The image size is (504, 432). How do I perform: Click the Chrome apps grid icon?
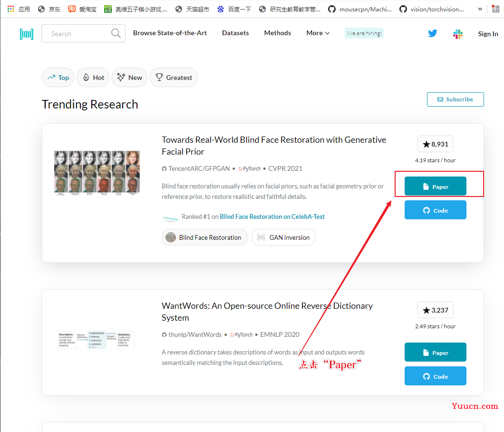(x=10, y=9)
